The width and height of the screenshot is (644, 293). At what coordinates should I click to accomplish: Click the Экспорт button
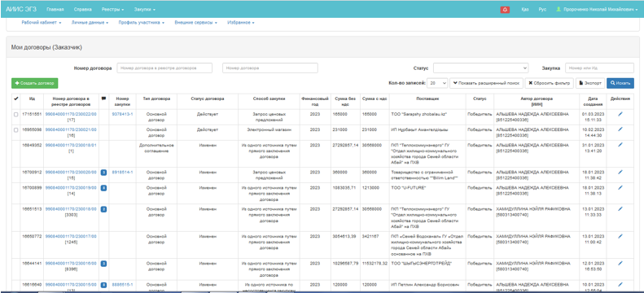[x=590, y=83]
